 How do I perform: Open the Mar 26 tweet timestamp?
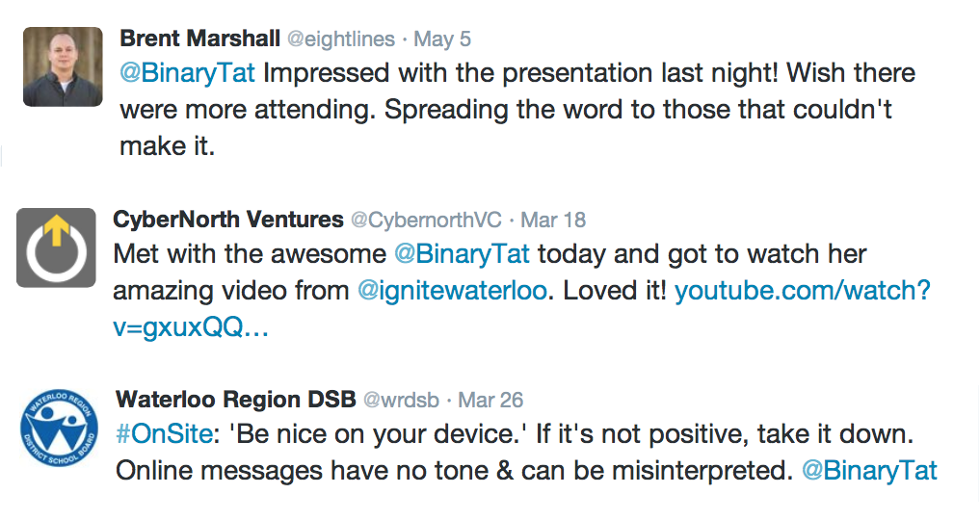pyautogui.click(x=491, y=399)
